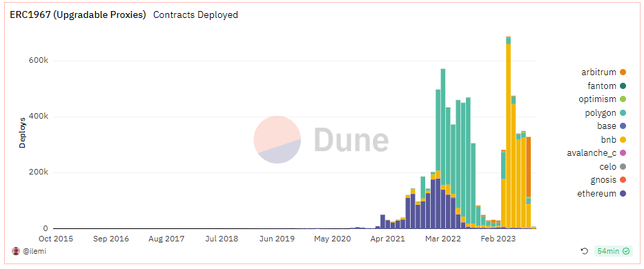Click the Aug 2017 x-axis label
The width and height of the screenshot is (644, 269).
pyautogui.click(x=166, y=239)
